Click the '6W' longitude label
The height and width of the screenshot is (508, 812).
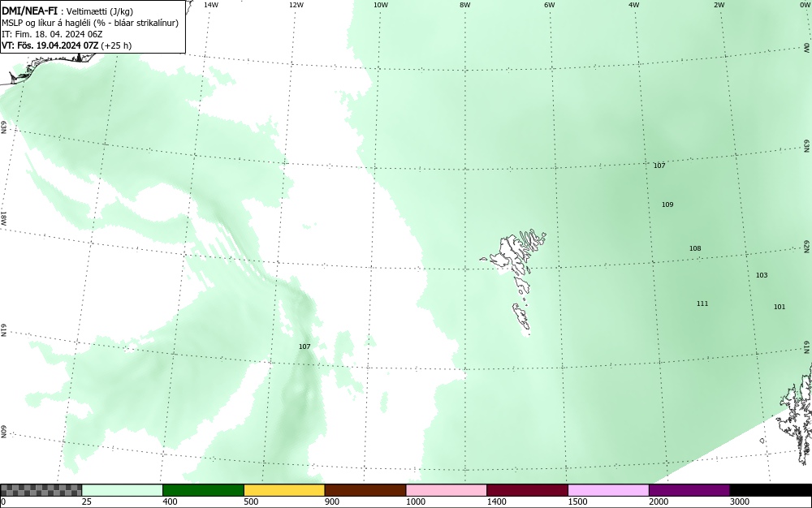[550, 5]
